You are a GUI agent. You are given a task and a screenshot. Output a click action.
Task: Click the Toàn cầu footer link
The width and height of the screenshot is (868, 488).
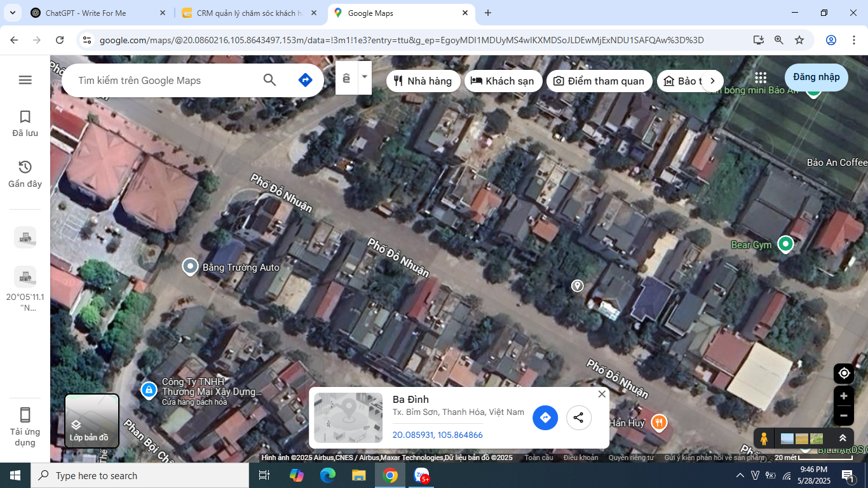pos(539,457)
